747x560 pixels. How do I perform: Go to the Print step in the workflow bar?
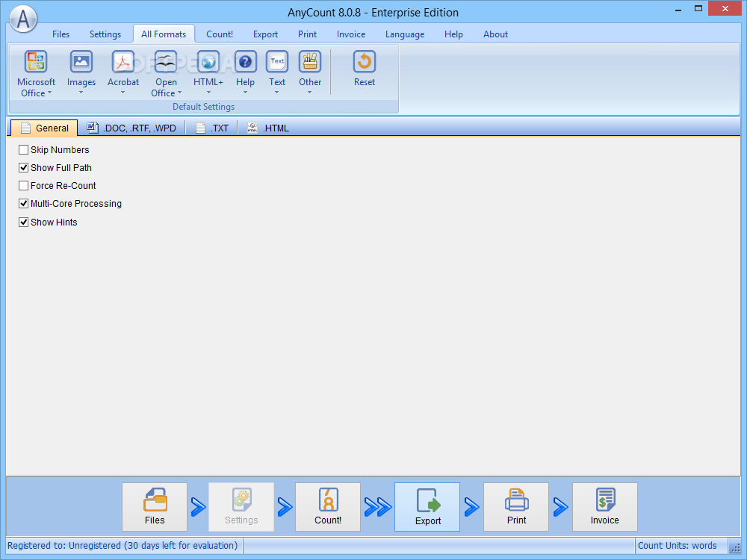(x=516, y=507)
